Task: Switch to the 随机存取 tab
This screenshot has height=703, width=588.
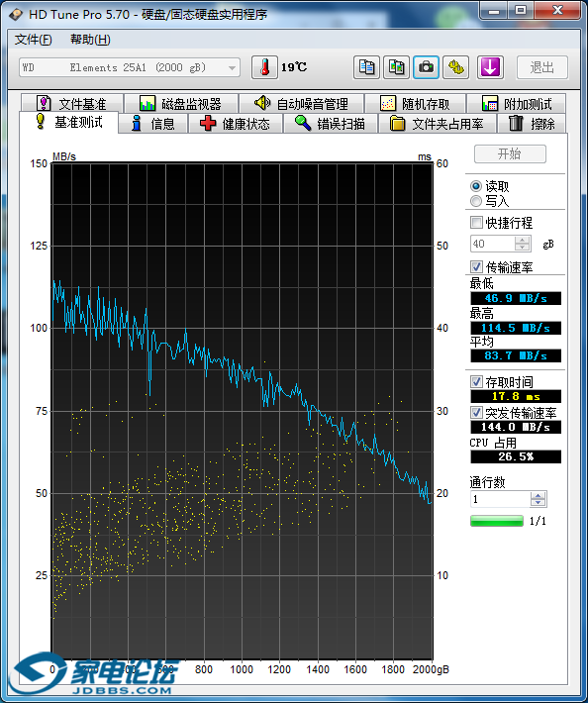Action: (x=416, y=104)
